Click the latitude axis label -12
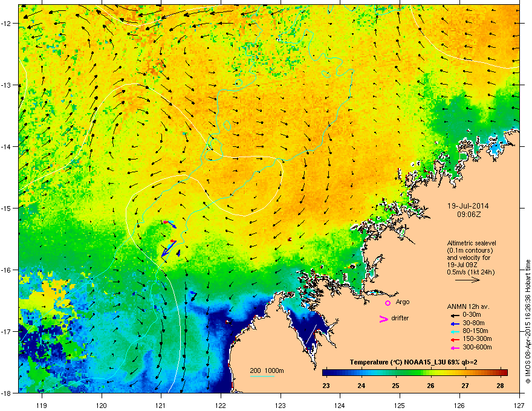532x411 pixels. [6, 24]
